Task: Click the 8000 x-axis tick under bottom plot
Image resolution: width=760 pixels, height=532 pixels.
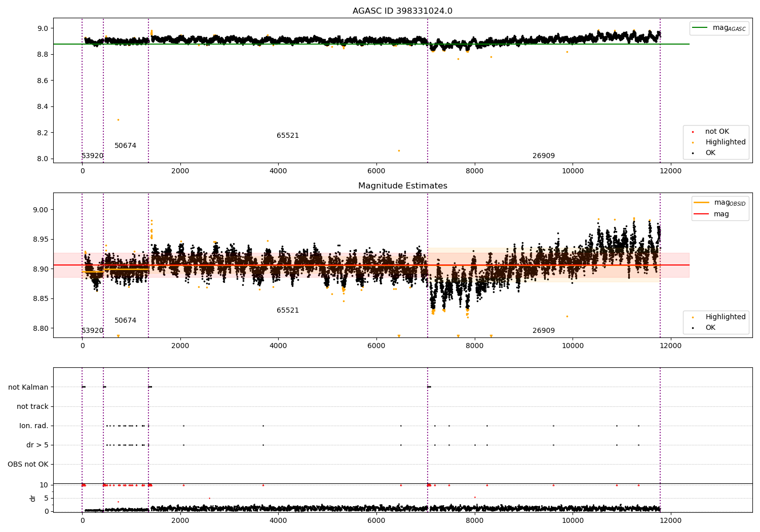Action: click(x=475, y=520)
